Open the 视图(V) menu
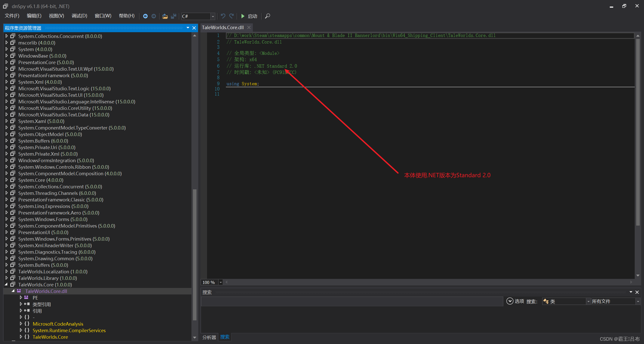The image size is (644, 344). 56,16
